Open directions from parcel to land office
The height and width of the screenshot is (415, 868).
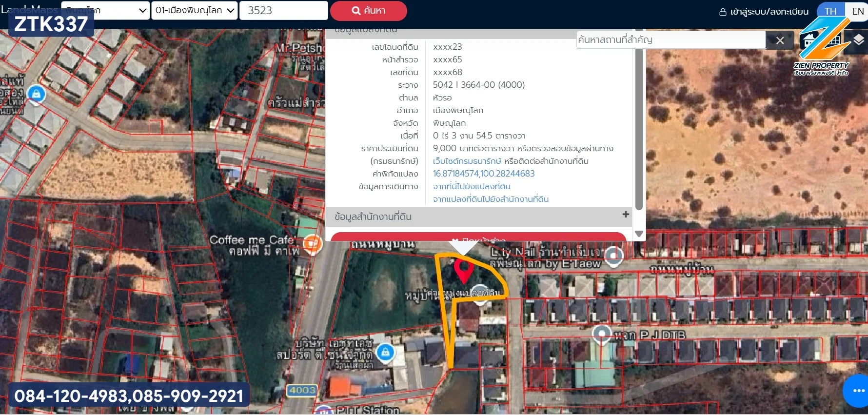pos(491,199)
